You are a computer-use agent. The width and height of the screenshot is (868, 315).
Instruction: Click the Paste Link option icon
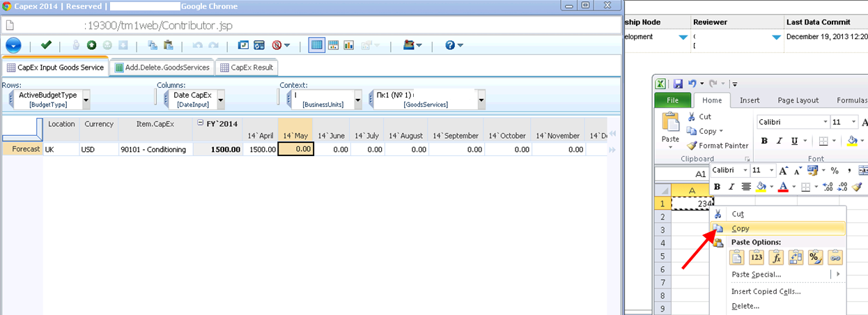pyautogui.click(x=835, y=257)
